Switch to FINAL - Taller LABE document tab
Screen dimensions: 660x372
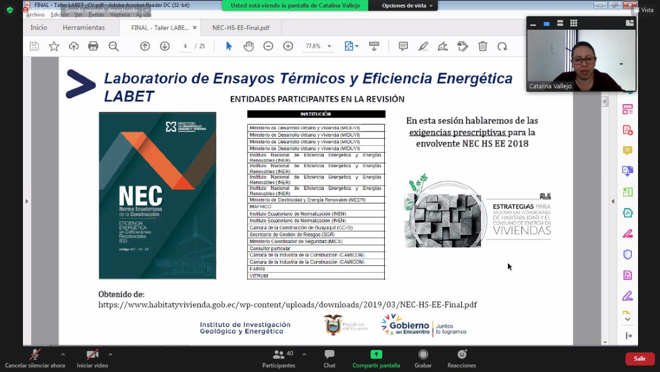[x=159, y=27]
